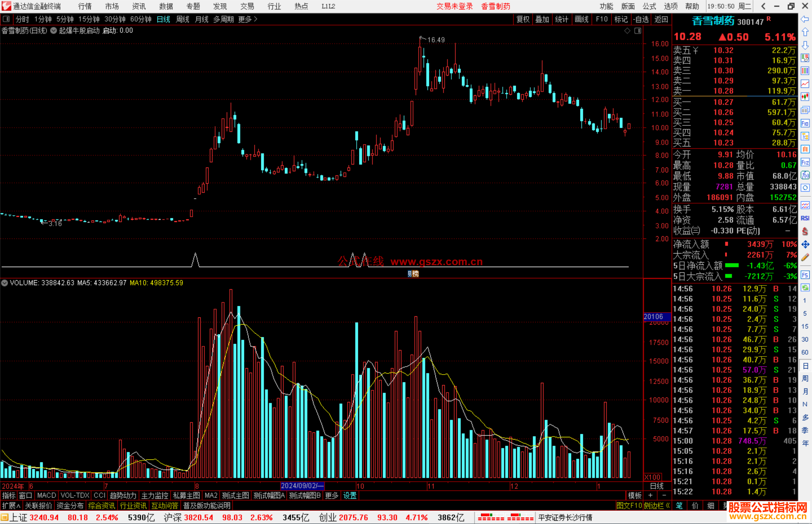Select the 笔 tick detail tab
812x524 pixels.
679,506
